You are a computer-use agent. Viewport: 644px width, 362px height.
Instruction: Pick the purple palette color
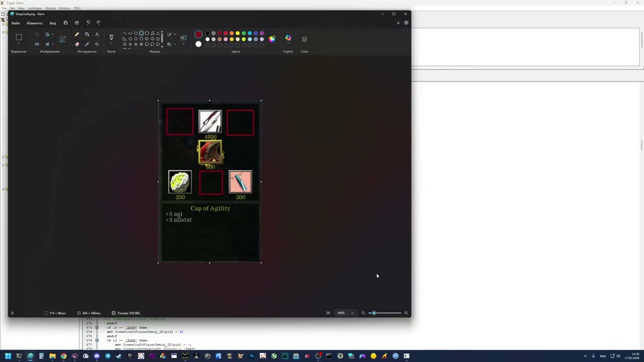[x=262, y=33]
